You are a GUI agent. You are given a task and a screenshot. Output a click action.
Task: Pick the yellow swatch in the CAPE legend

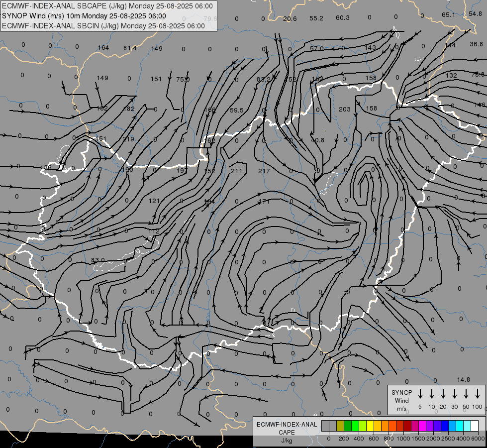tap(370, 426)
